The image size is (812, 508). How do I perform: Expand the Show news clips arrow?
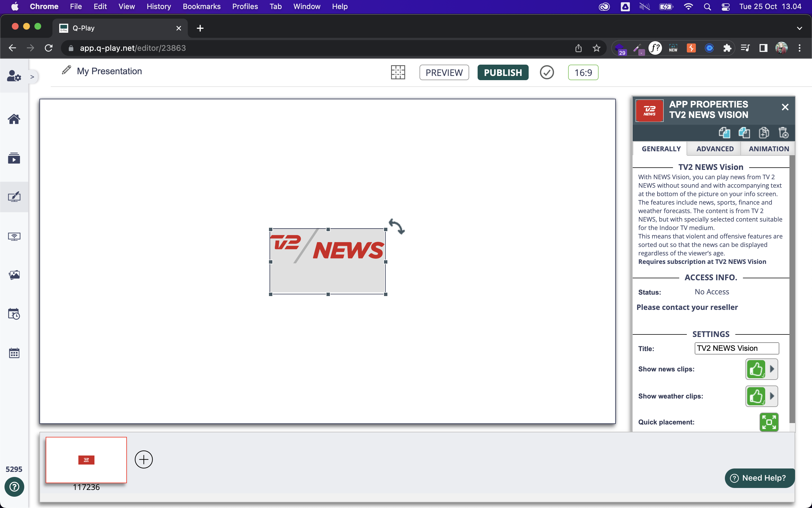pyautogui.click(x=772, y=369)
